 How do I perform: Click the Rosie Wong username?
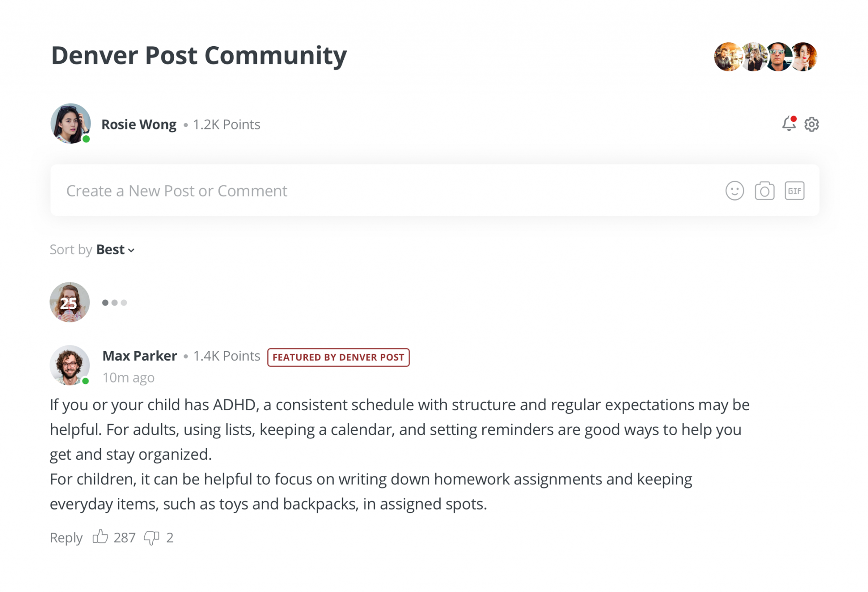click(x=139, y=124)
